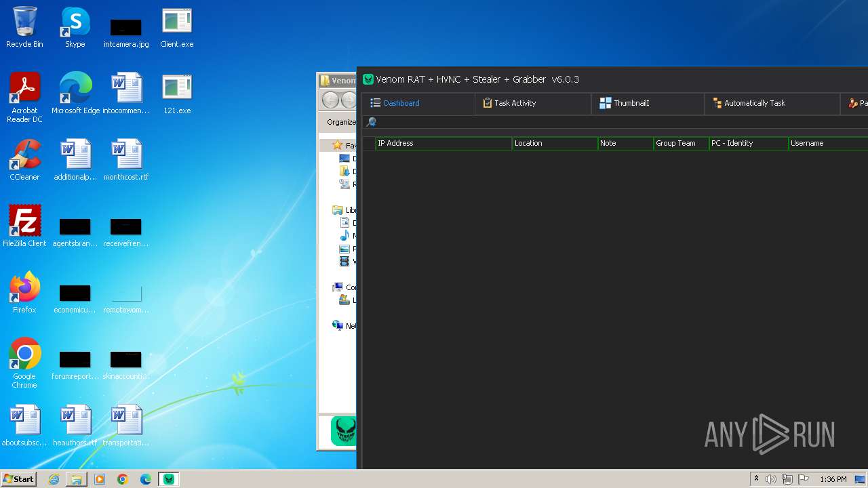The width and height of the screenshot is (868, 488).
Task: Select Computer in Explorer navigation pane
Action: pos(344,287)
